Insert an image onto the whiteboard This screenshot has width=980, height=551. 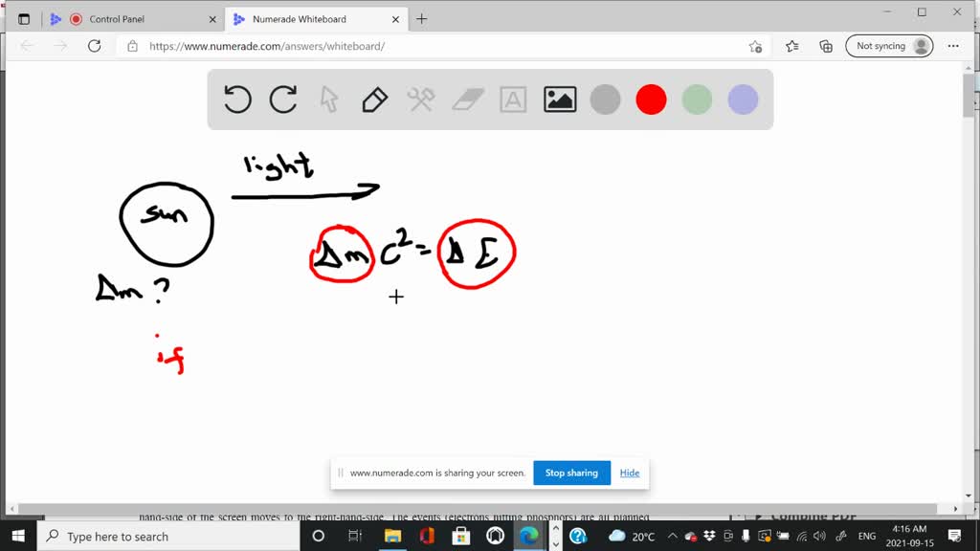point(560,99)
